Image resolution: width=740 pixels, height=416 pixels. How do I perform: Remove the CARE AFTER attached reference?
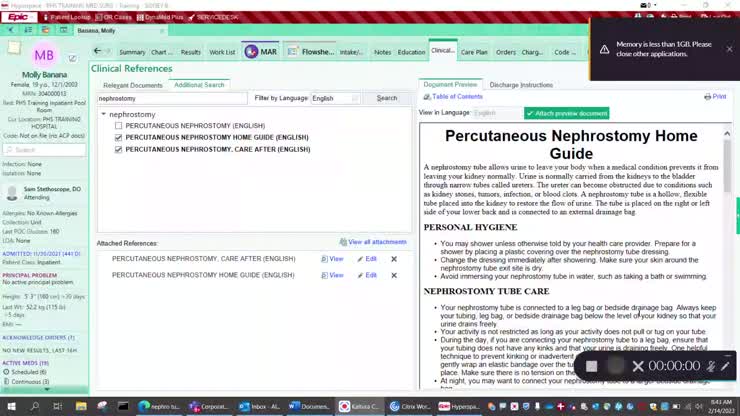point(394,259)
